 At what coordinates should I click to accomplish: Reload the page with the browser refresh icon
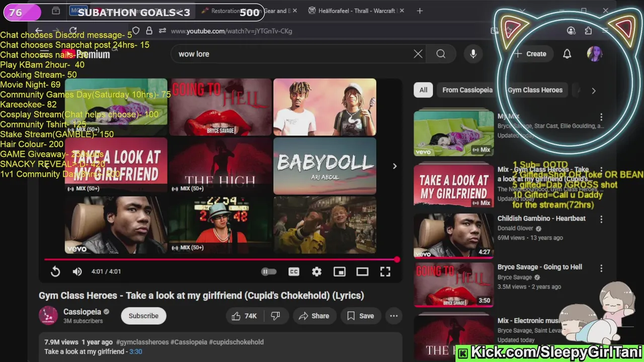73,31
